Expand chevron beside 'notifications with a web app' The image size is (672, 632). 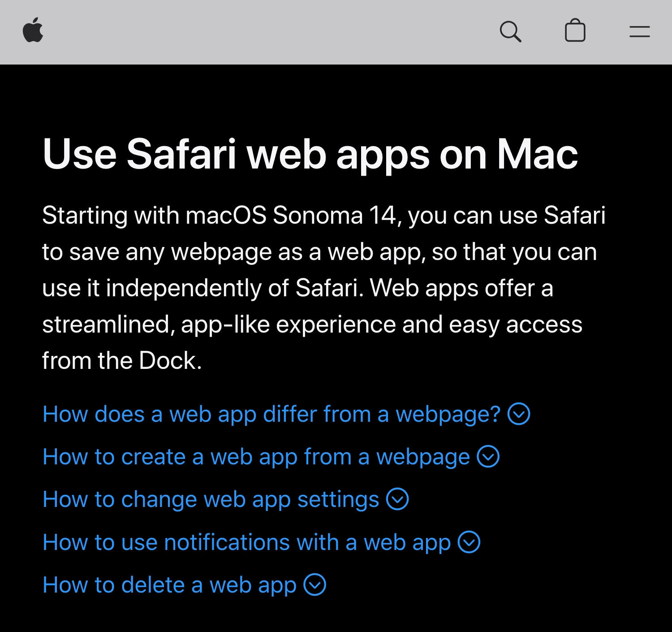(x=469, y=542)
